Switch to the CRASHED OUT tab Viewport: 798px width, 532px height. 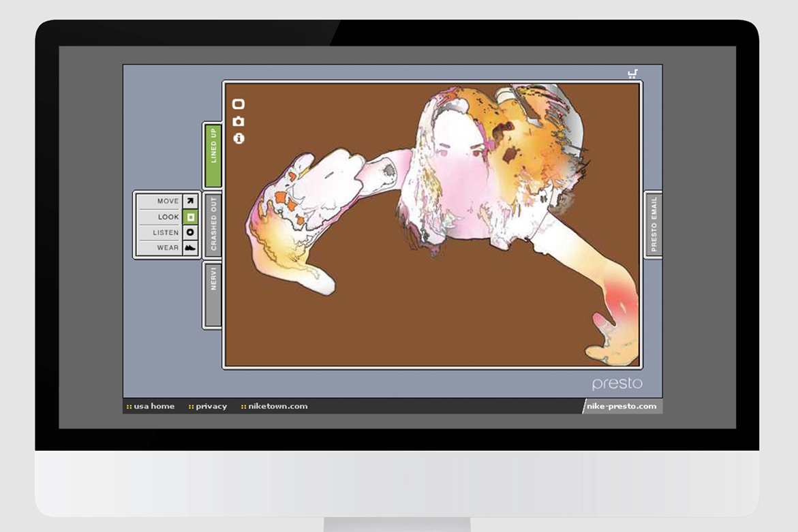pos(213,224)
